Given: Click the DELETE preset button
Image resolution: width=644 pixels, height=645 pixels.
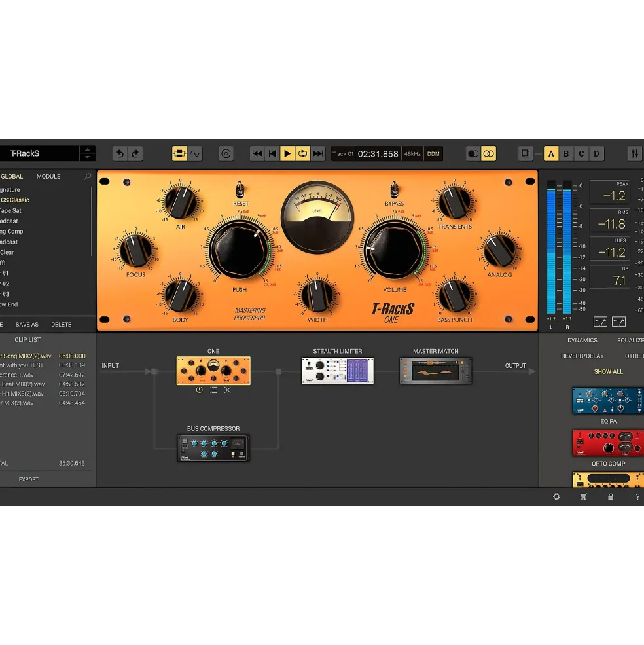Looking at the screenshot, I should [62, 325].
